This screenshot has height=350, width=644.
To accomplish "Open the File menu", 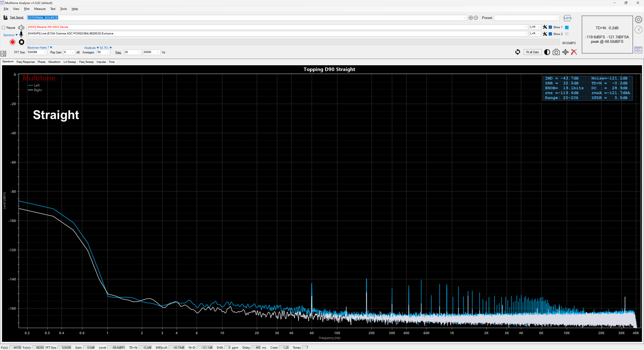I will [x=6, y=9].
